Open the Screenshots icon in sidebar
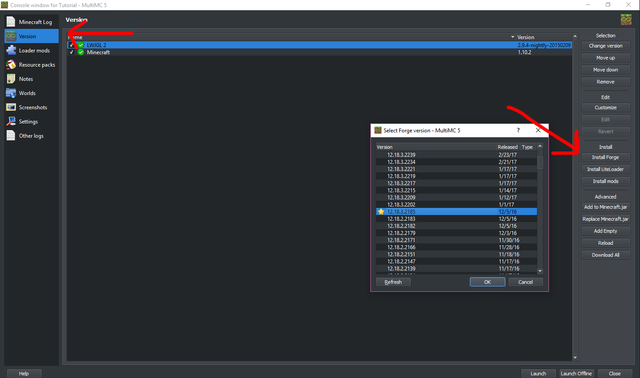 pos(11,107)
